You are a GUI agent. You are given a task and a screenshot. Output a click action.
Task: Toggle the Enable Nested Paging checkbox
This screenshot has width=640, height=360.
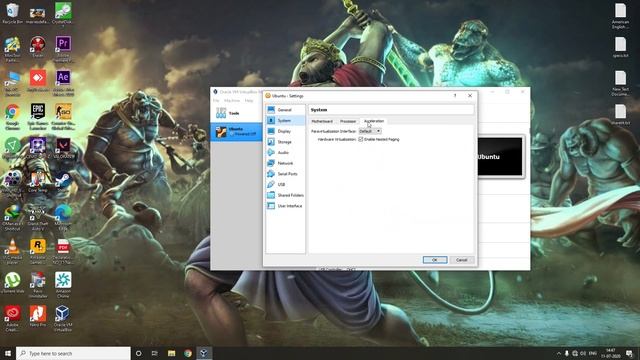click(x=361, y=139)
